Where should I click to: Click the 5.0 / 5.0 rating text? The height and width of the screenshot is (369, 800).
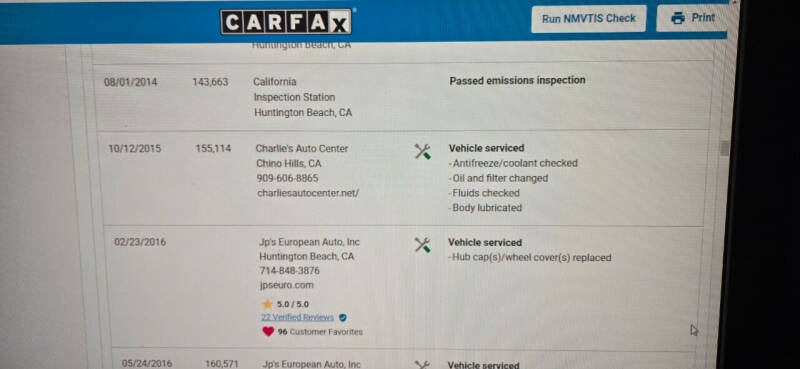tap(293, 304)
